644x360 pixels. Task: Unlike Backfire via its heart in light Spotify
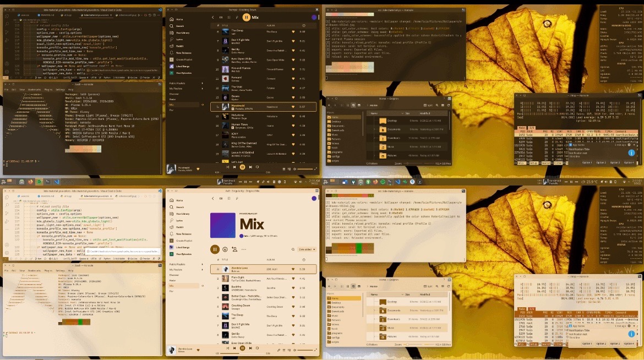click(x=293, y=288)
